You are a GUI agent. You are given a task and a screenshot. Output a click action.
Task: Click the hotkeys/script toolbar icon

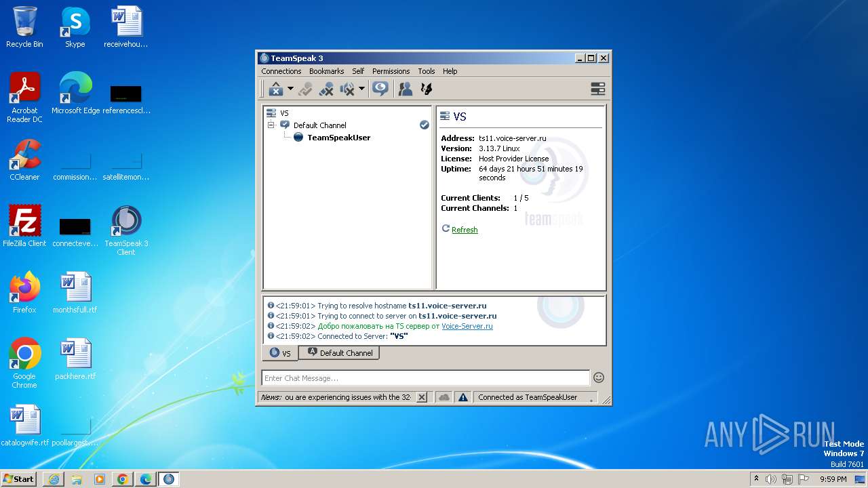[x=427, y=89]
